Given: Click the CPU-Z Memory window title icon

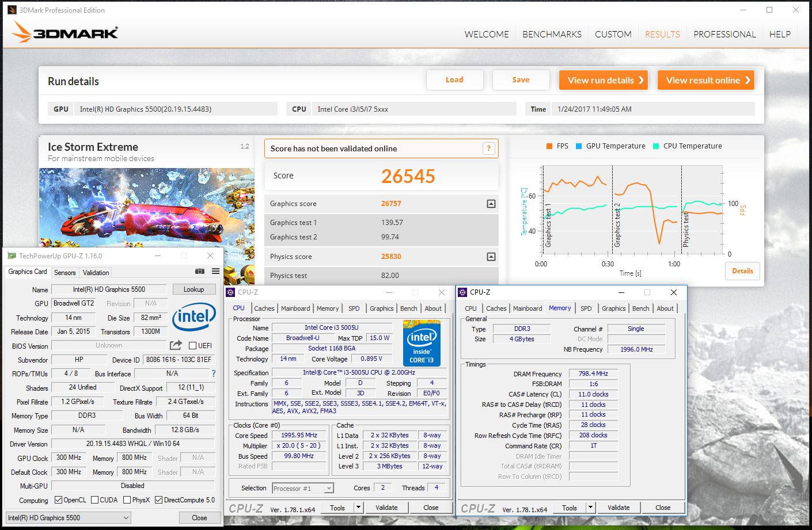Looking at the screenshot, I should coord(462,292).
